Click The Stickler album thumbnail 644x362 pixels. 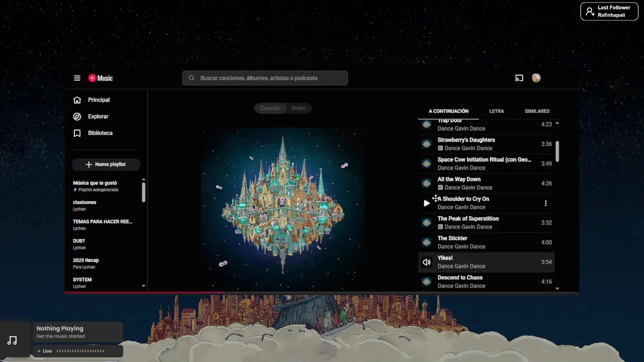(427, 242)
